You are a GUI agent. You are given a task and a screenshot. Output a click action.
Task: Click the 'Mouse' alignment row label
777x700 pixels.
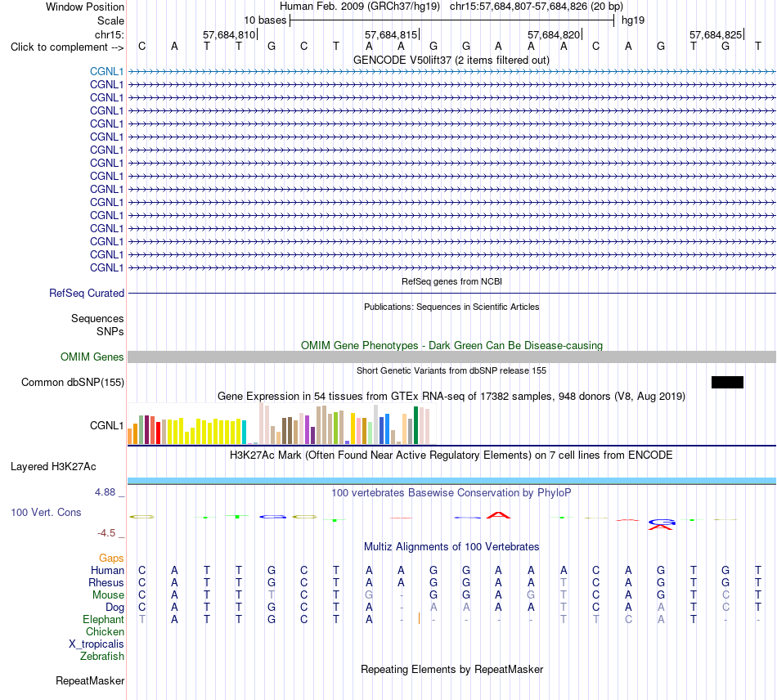[x=108, y=595]
